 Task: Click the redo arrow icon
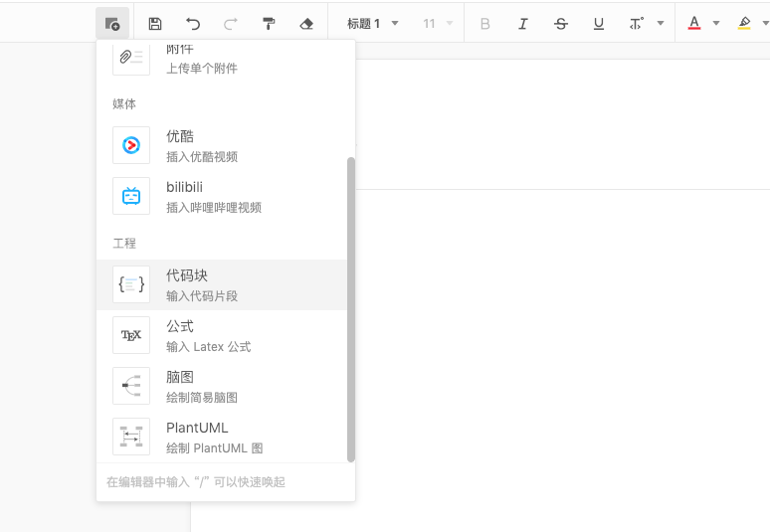point(231,23)
